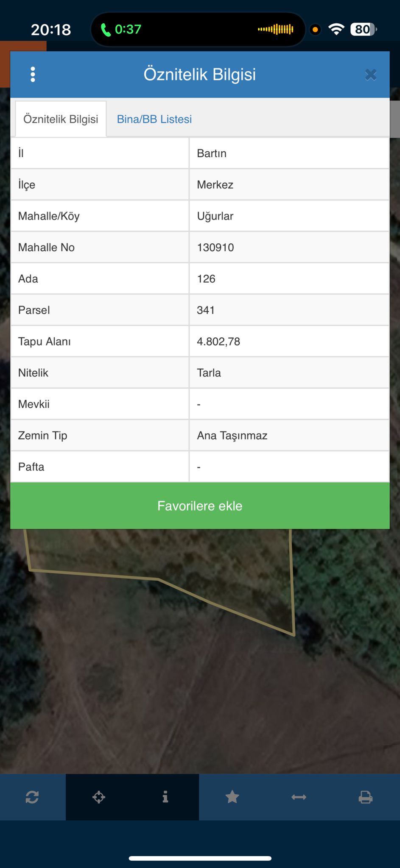Activate the info query tool

pyautogui.click(x=165, y=797)
